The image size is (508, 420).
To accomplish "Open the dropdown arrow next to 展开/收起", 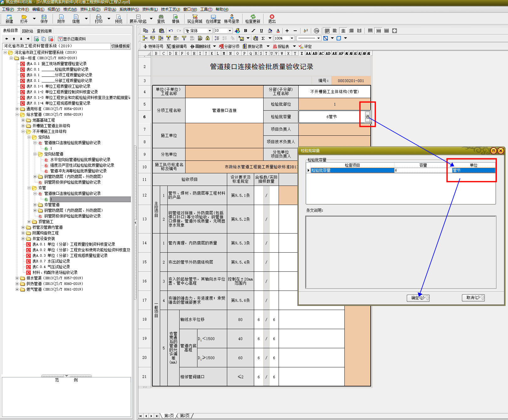I will coord(151,18).
